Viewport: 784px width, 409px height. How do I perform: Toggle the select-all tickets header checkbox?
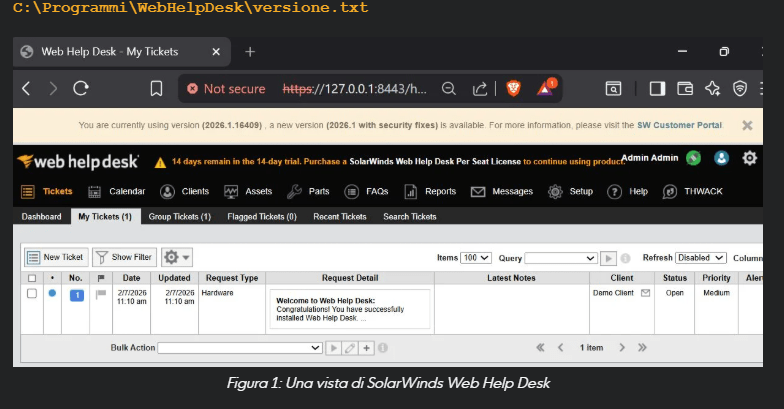click(x=32, y=277)
